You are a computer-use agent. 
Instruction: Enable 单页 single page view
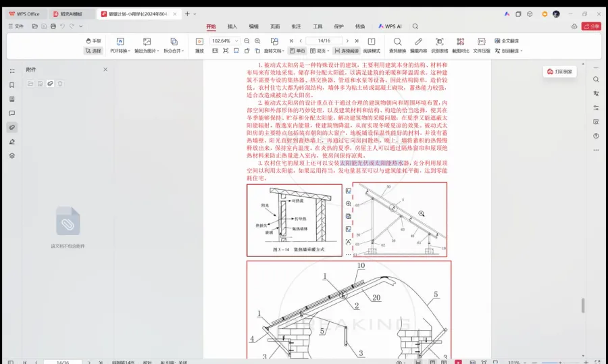[297, 51]
